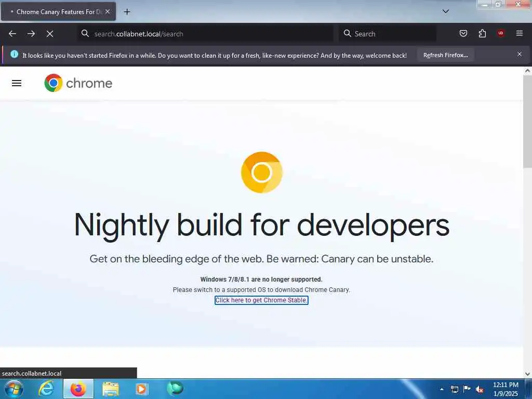Stop loading the current page
Image resolution: width=532 pixels, height=399 pixels.
50,34
